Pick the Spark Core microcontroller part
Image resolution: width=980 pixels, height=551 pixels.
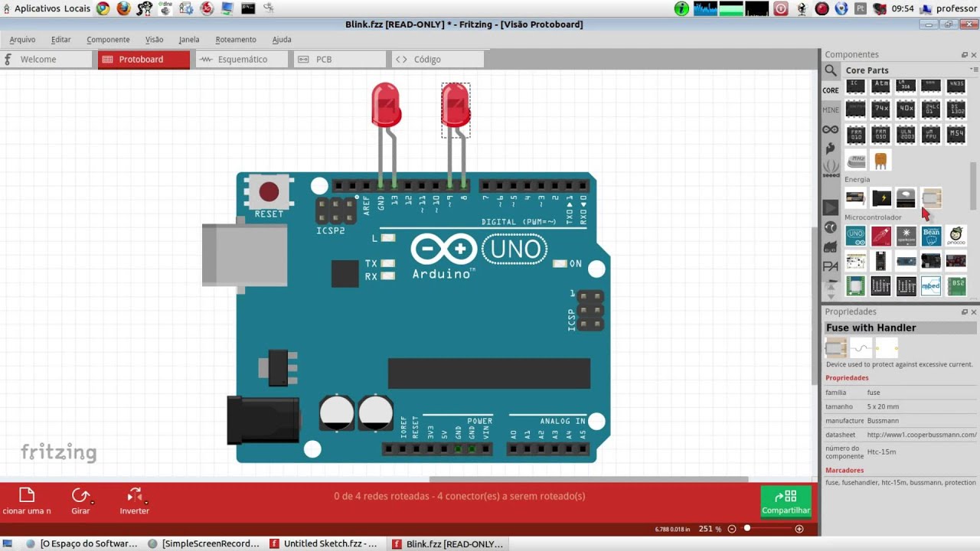coord(906,236)
